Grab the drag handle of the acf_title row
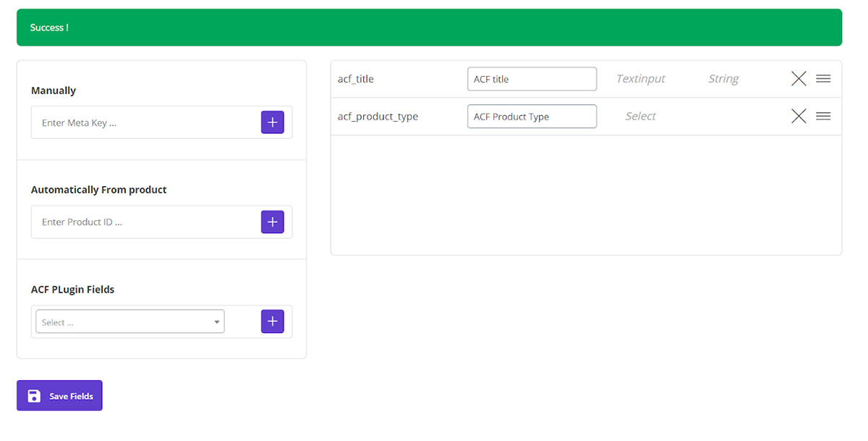 click(x=823, y=79)
